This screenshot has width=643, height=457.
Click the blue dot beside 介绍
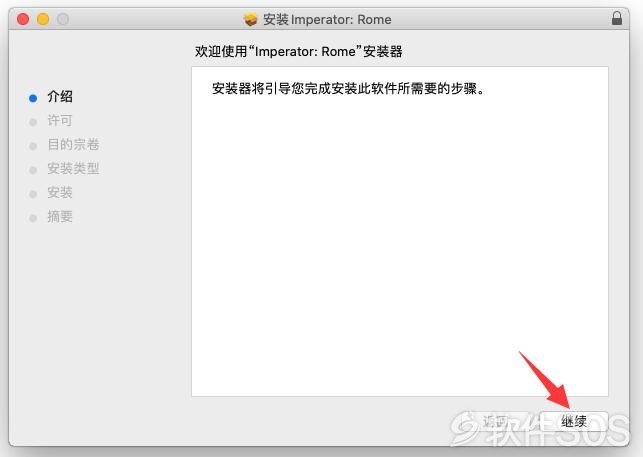33,98
